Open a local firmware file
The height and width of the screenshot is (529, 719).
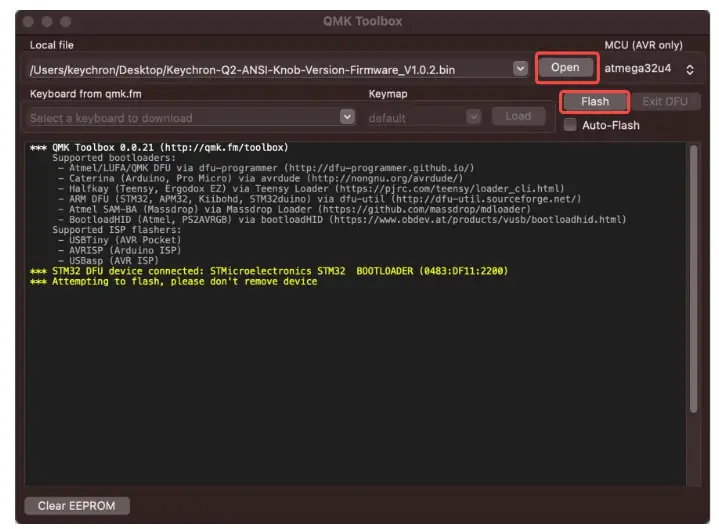point(566,68)
